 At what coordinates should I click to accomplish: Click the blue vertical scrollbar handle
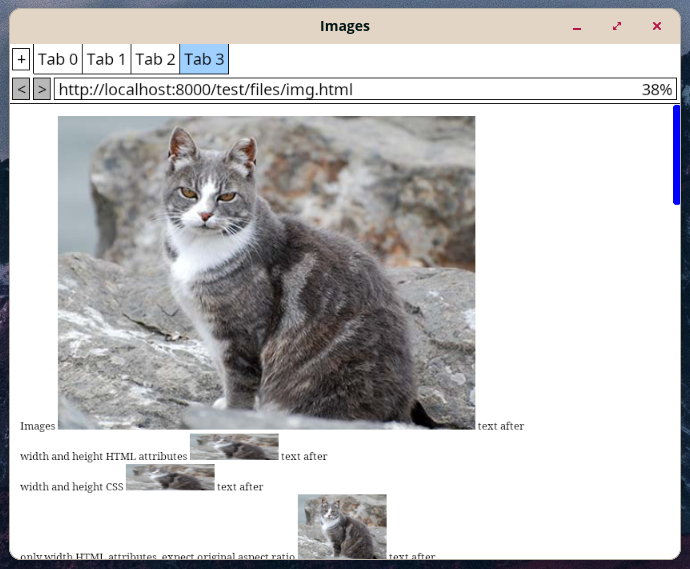point(677,155)
